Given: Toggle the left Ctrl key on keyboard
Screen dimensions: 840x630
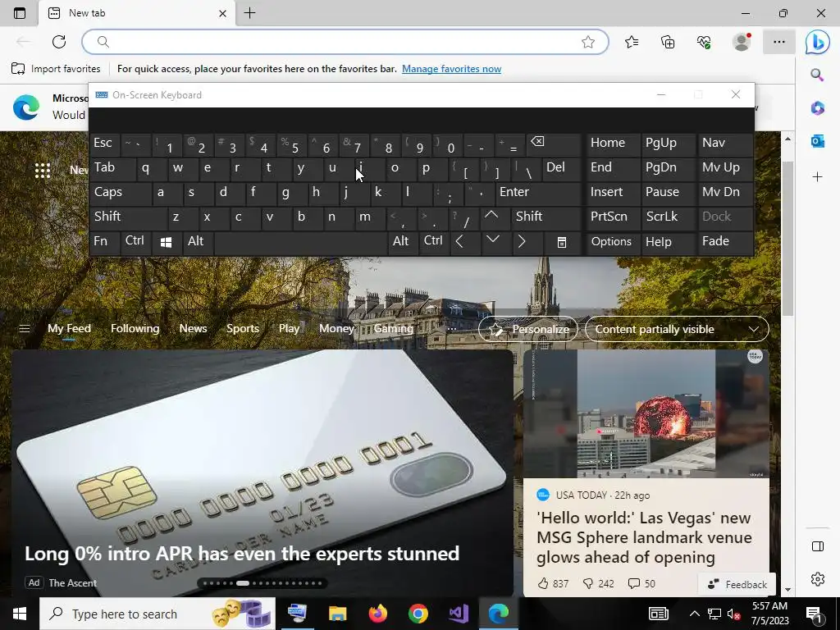Looking at the screenshot, I should click(x=135, y=242).
